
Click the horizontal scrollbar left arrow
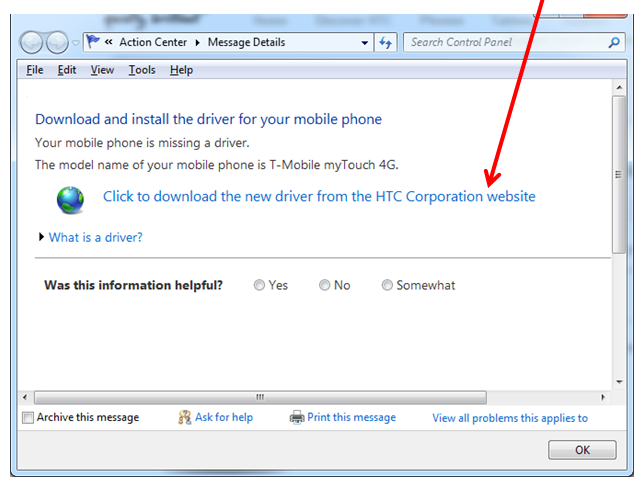(x=25, y=397)
